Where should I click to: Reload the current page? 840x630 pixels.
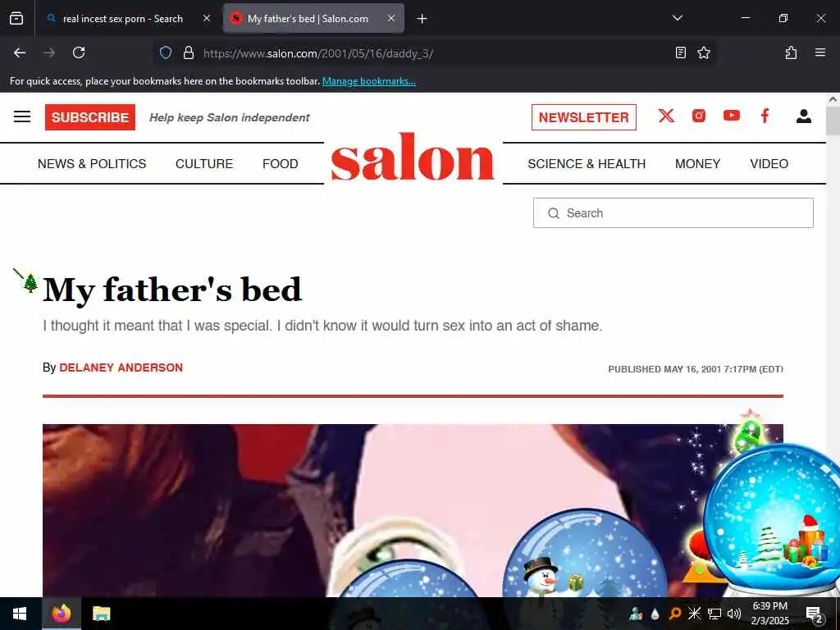79,52
